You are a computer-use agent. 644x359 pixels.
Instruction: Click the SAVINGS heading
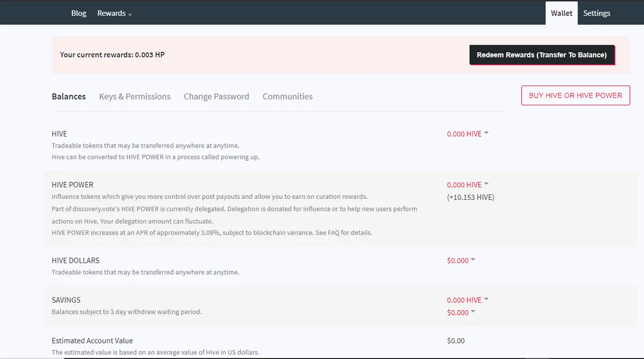(x=66, y=300)
